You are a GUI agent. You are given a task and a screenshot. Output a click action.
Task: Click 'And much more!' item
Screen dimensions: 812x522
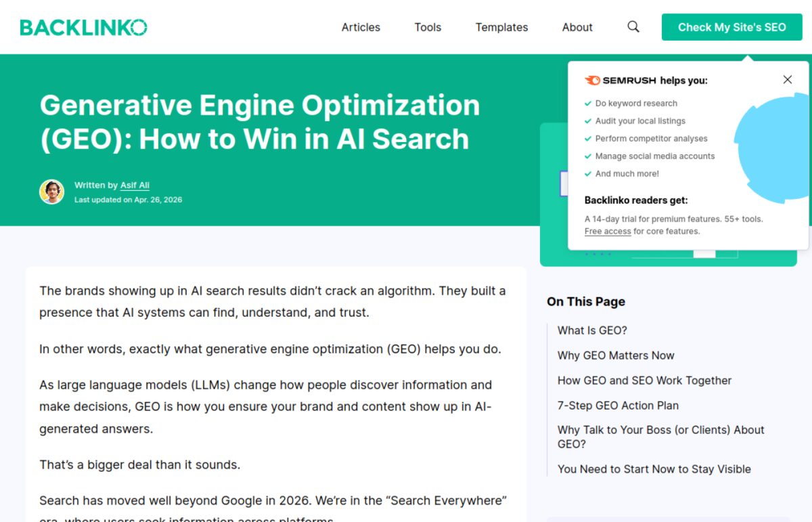pos(627,174)
